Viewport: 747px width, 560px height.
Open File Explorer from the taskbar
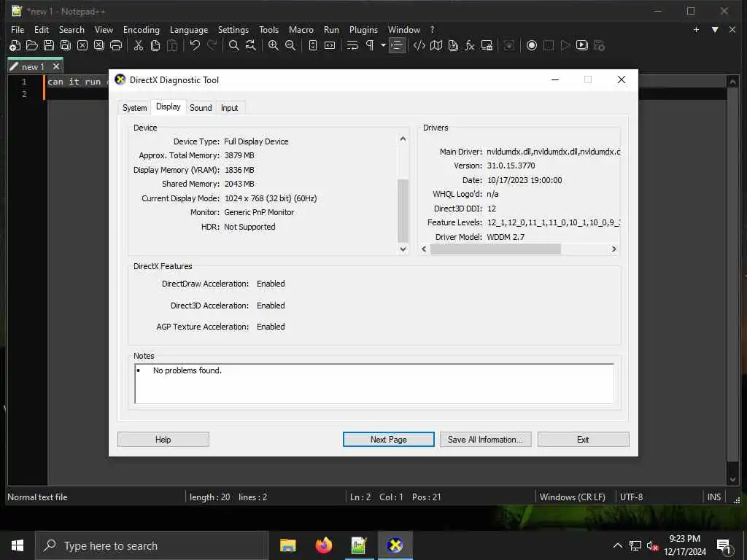coord(287,545)
